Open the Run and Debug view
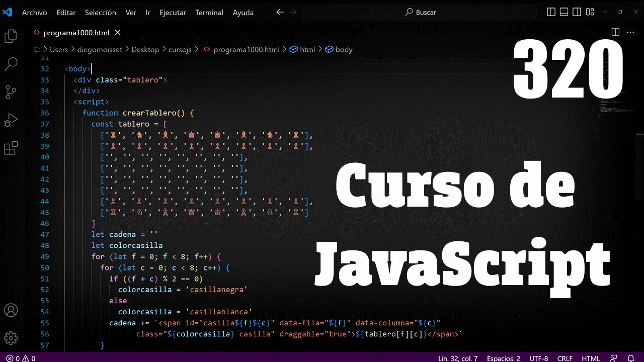 [11, 121]
